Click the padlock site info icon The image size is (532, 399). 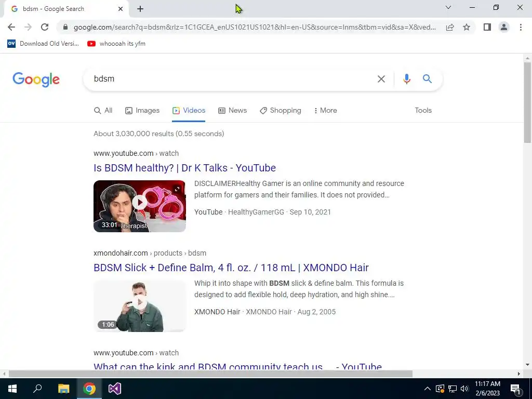tap(65, 27)
